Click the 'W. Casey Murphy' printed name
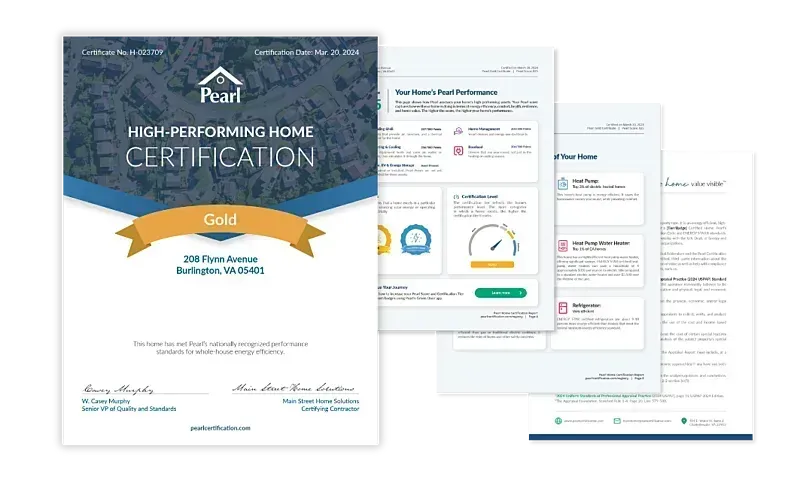The height and width of the screenshot is (480, 800). pyautogui.click(x=106, y=401)
